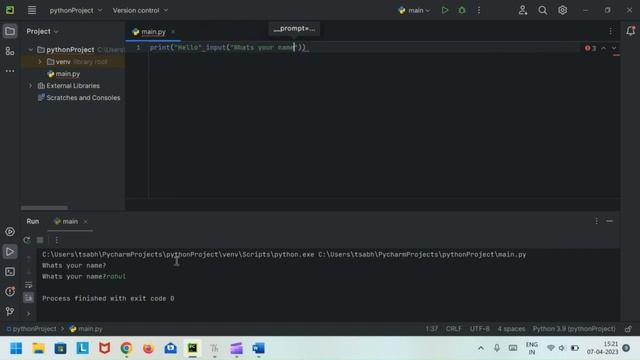Open editor tab options menu

pos(610,31)
